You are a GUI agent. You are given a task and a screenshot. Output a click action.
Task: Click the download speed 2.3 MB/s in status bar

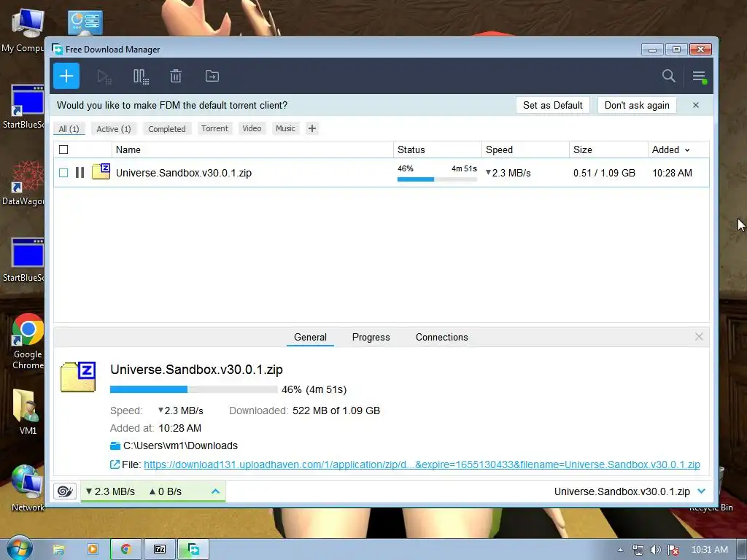click(110, 491)
